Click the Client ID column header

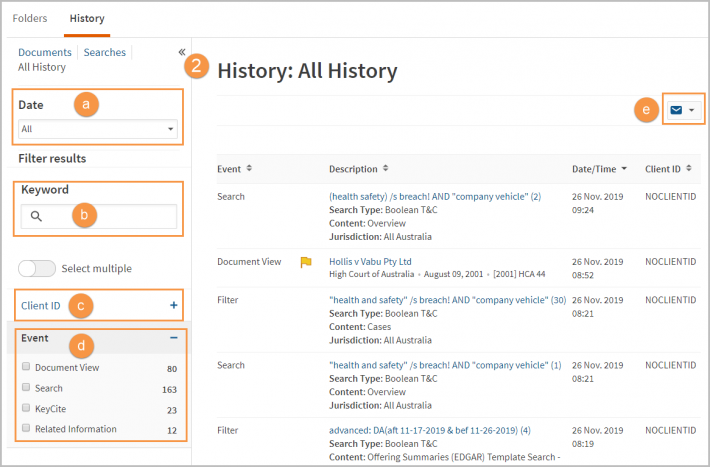point(662,169)
